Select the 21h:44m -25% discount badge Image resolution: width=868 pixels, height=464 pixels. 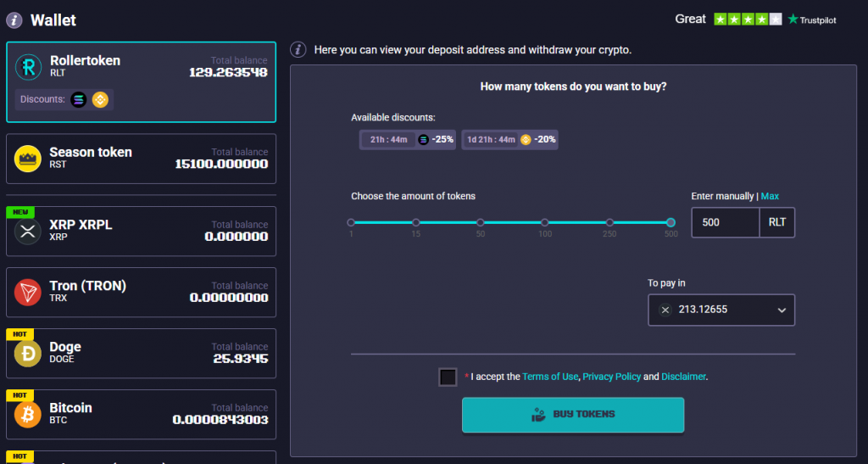(x=408, y=139)
